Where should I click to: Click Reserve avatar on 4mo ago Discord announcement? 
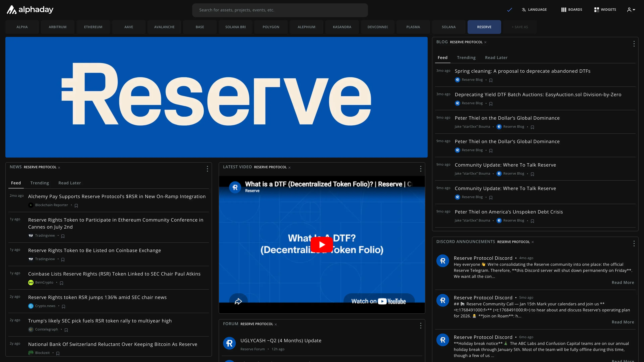[x=443, y=261]
